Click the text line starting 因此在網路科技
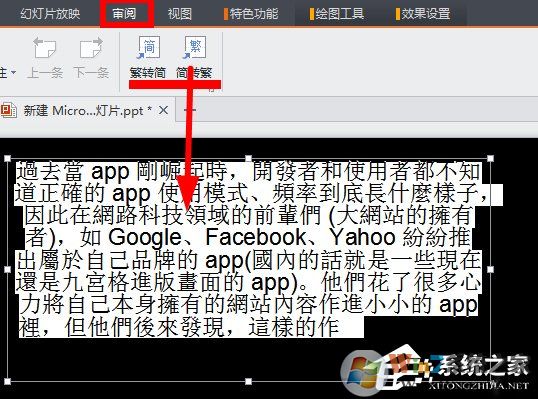The width and height of the screenshot is (538, 399). [248, 215]
